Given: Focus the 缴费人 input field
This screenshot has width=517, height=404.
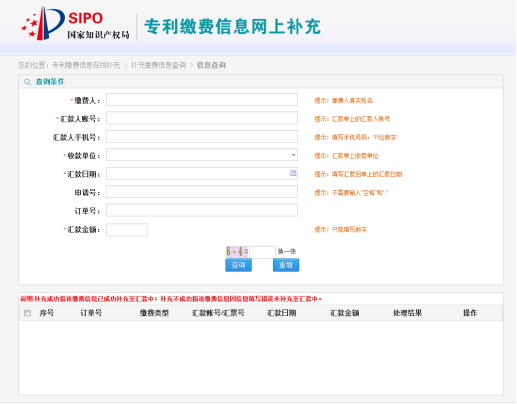Looking at the screenshot, I should coord(202,100).
